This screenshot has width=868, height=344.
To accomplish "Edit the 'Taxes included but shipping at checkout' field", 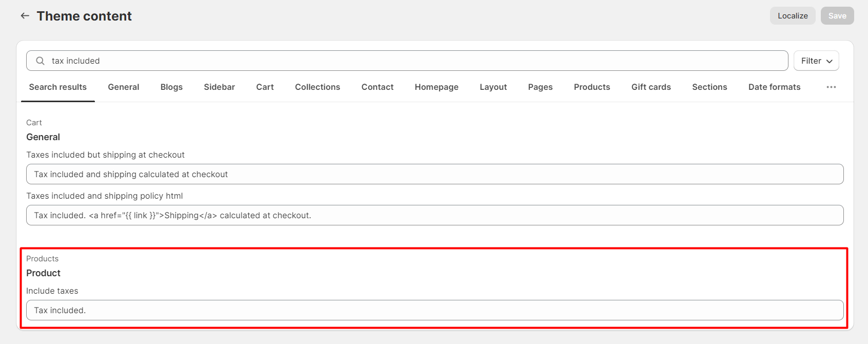I will 435,175.
